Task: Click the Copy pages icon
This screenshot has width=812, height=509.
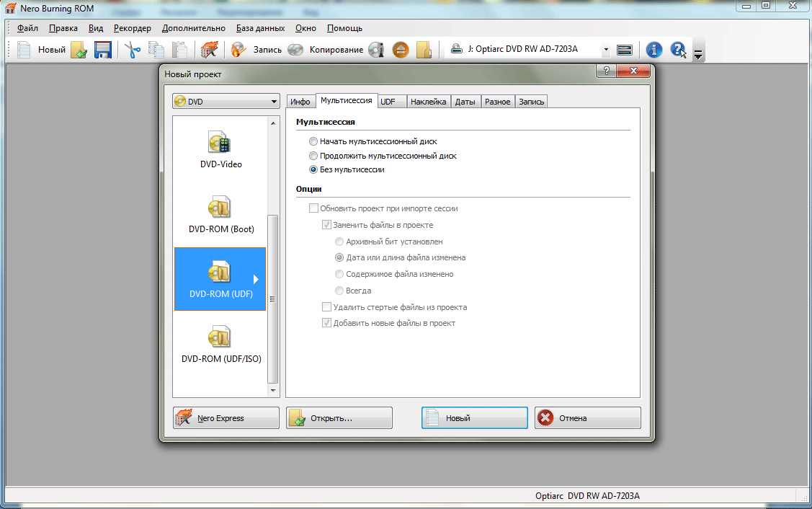Action: (156, 50)
